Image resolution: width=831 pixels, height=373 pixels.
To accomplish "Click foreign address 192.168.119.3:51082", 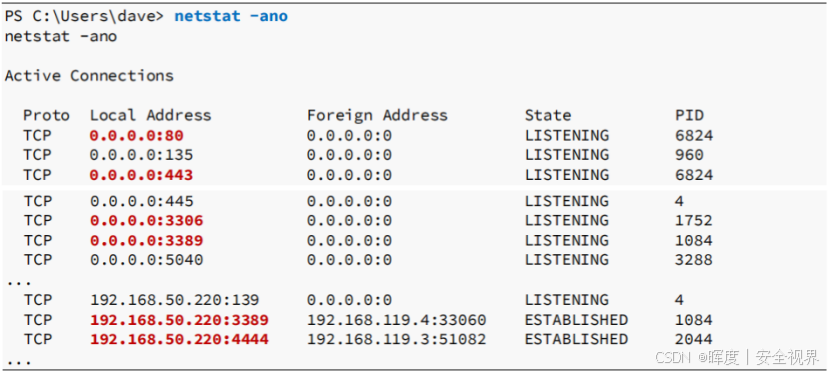I will [396, 339].
